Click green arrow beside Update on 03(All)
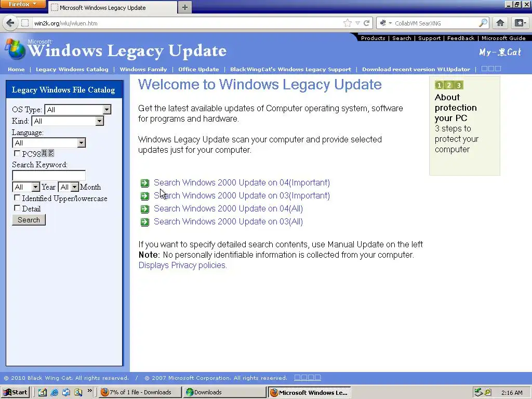 pos(145,222)
